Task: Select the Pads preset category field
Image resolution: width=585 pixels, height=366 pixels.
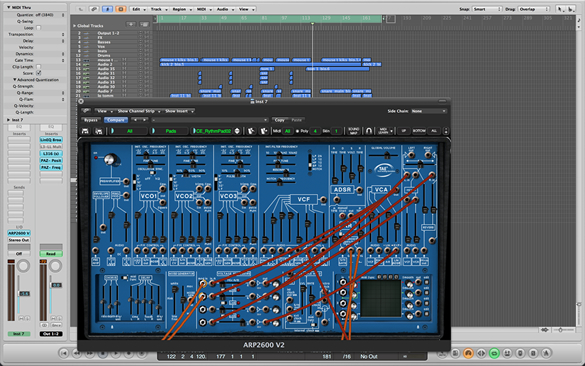Action: point(170,131)
